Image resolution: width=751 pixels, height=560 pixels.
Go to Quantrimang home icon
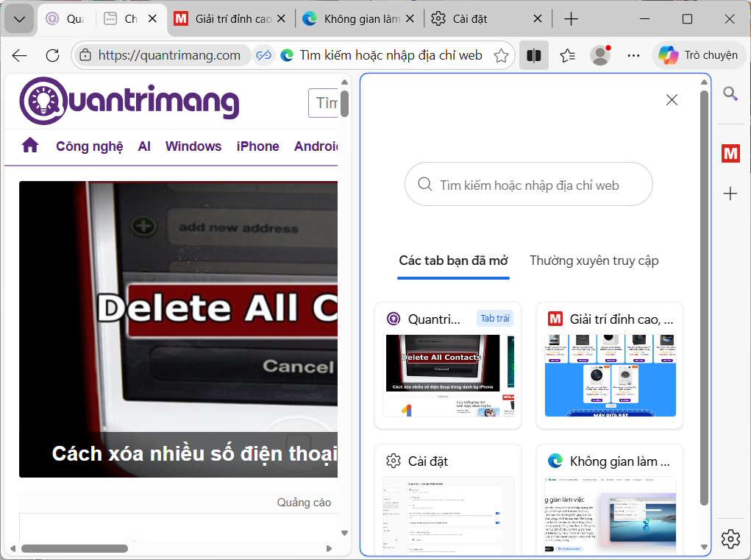click(x=30, y=145)
